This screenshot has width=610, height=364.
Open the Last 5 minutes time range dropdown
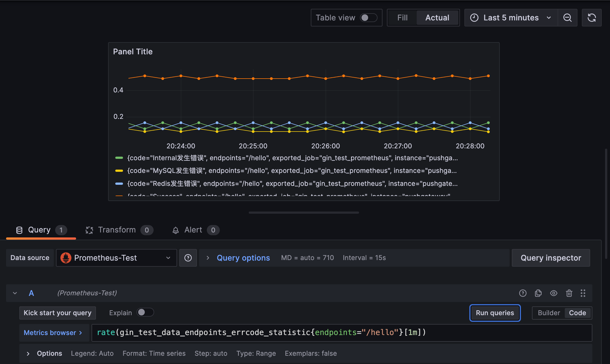(x=511, y=18)
